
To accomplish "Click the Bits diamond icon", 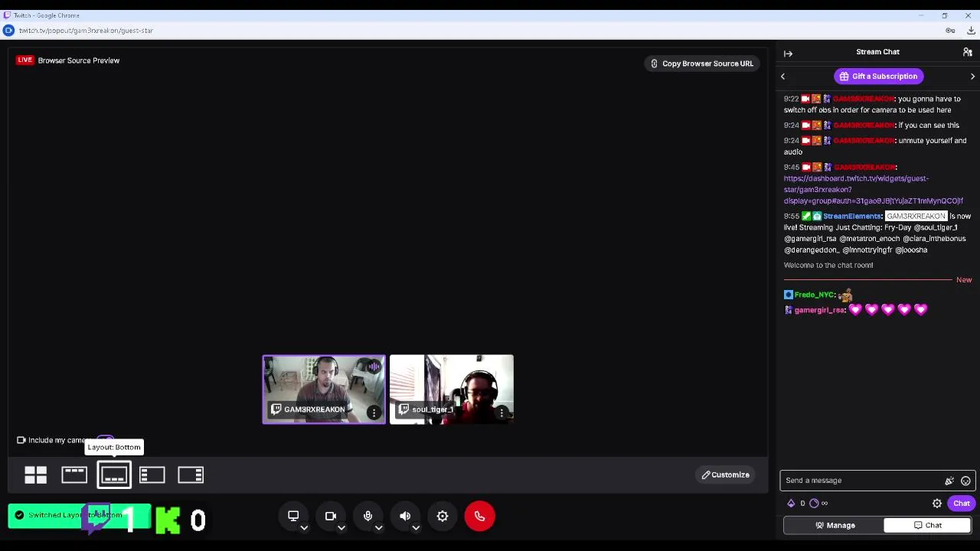I will click(x=791, y=504).
